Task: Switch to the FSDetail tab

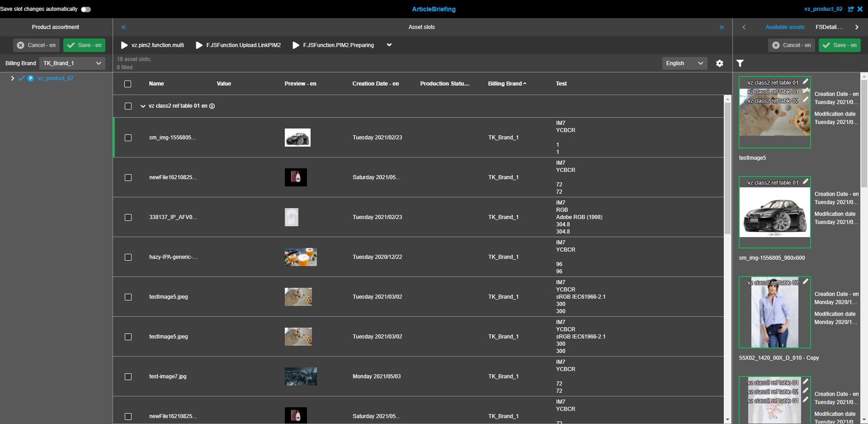Action: (829, 27)
